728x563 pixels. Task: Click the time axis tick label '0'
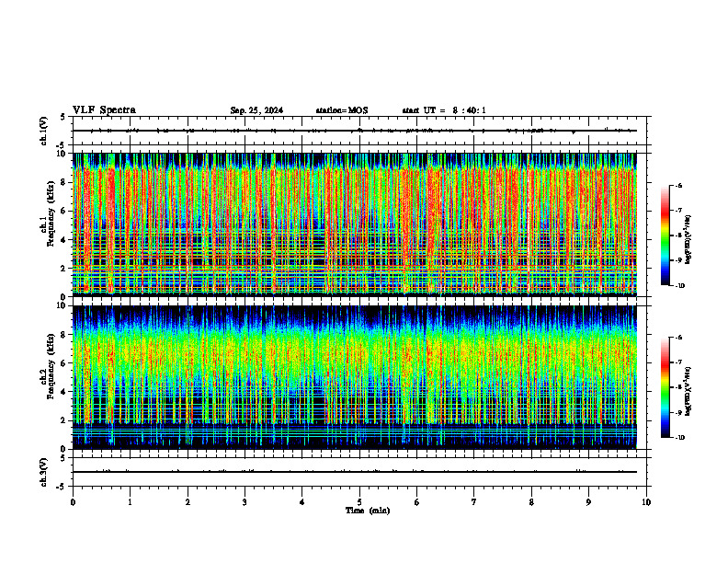[73, 502]
